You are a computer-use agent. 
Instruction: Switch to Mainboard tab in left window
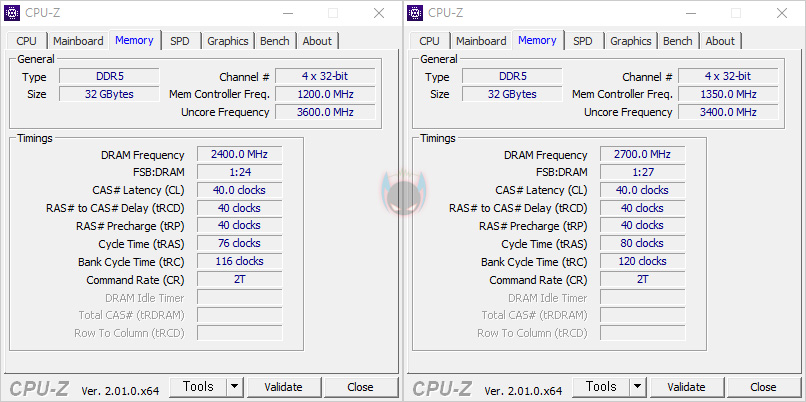tap(78, 41)
